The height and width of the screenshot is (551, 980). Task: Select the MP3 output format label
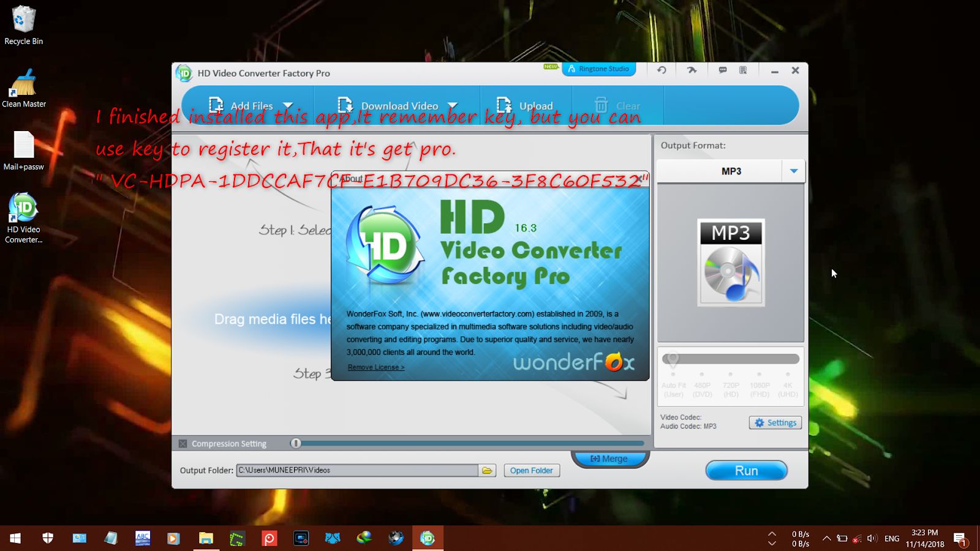pos(731,171)
